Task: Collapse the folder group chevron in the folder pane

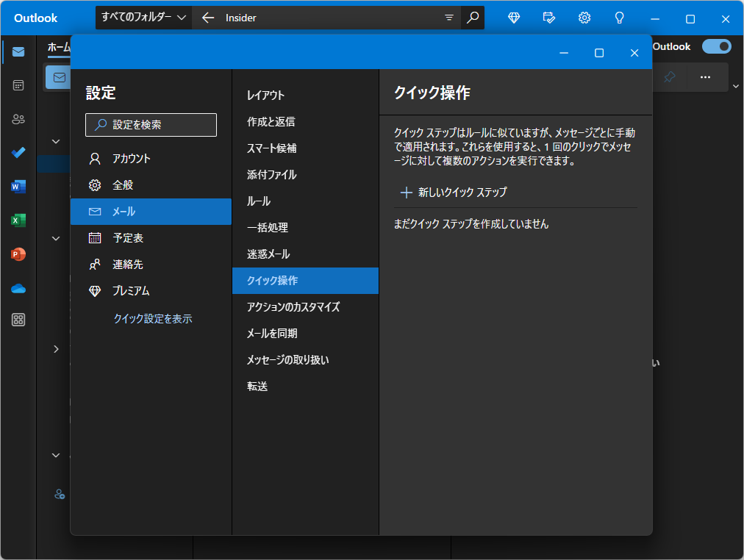Action: tap(55, 140)
